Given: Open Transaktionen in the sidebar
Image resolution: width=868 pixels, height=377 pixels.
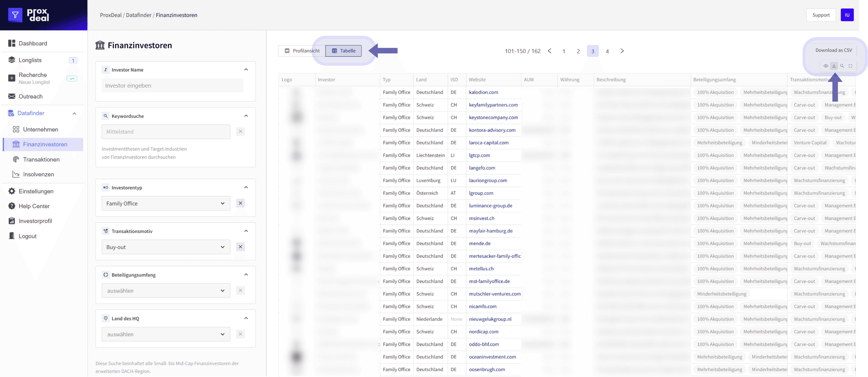Looking at the screenshot, I should (41, 159).
